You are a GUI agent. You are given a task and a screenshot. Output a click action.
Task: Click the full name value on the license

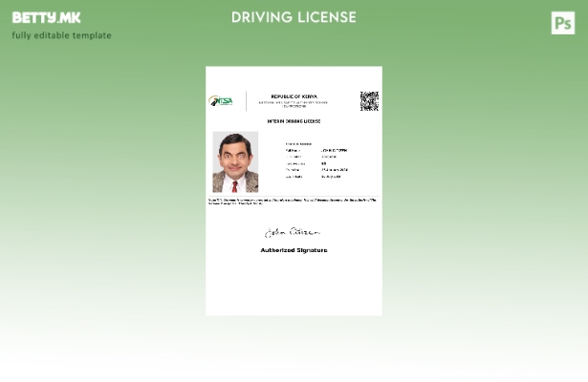pyautogui.click(x=335, y=150)
